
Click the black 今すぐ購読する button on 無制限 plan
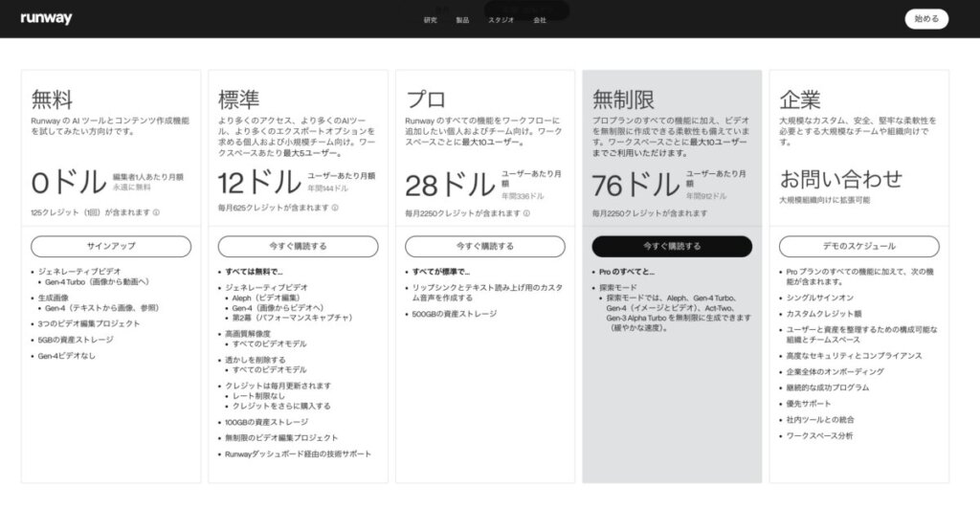click(672, 246)
